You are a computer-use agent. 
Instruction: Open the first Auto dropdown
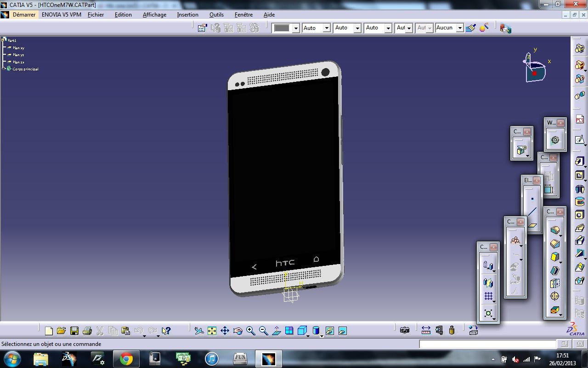pyautogui.click(x=327, y=28)
